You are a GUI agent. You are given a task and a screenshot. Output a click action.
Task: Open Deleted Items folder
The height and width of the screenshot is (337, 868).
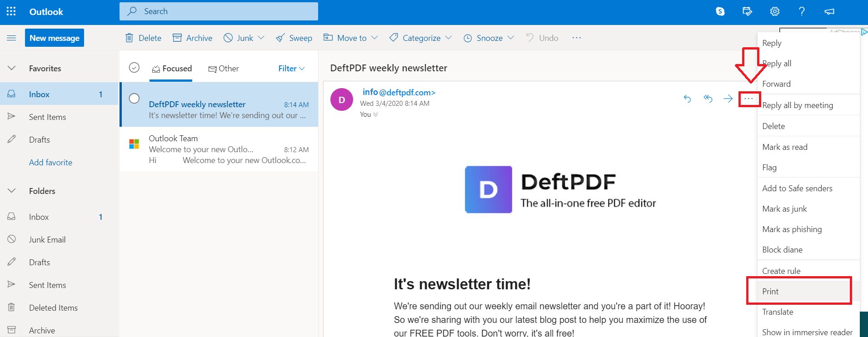(59, 308)
